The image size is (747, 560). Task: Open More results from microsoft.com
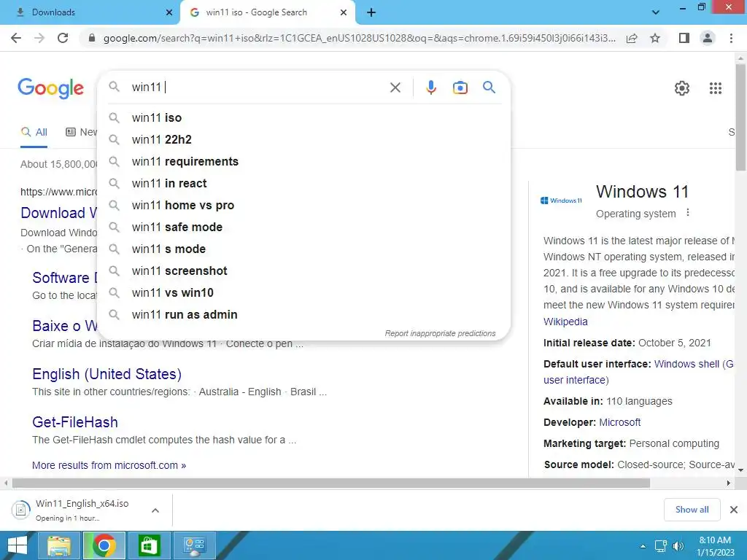[x=109, y=465]
